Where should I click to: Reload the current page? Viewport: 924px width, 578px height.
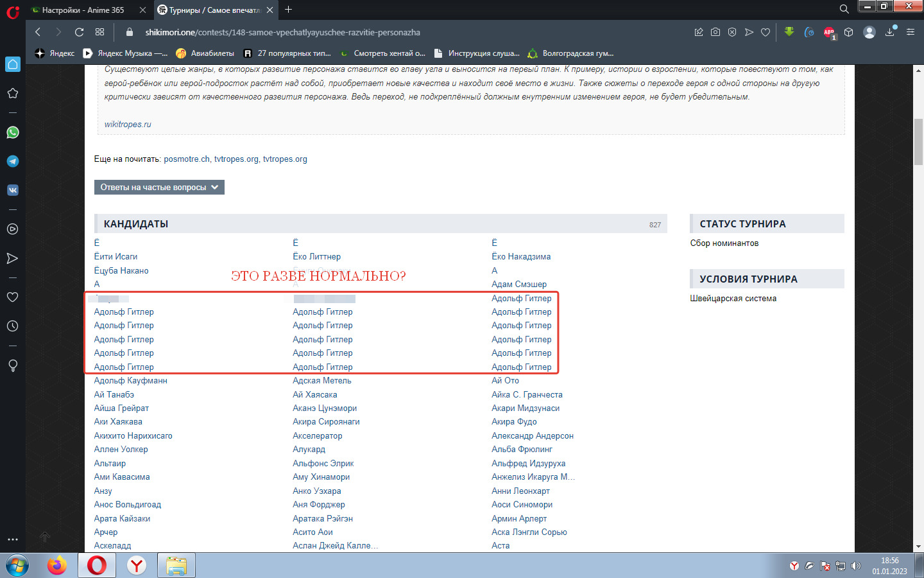click(79, 32)
